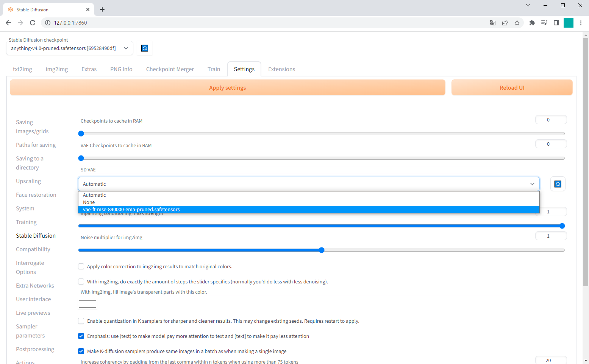
Task: Click Checkpoints to cache in RAM slider
Action: pyautogui.click(x=321, y=134)
